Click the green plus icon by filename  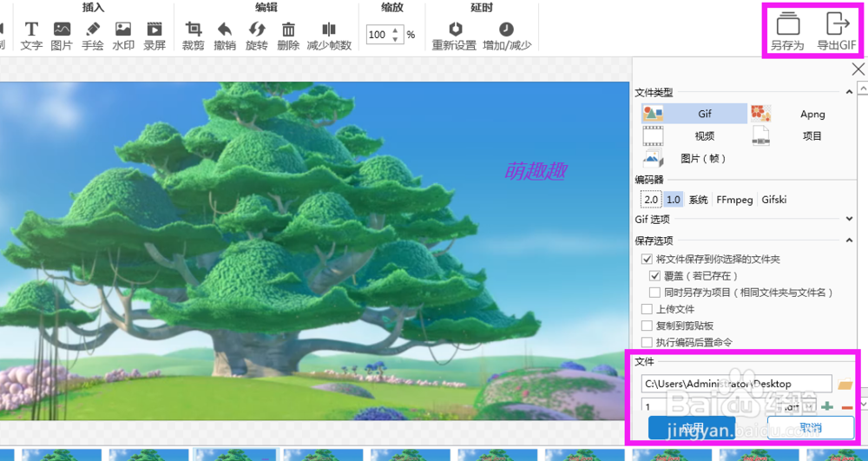point(827,407)
